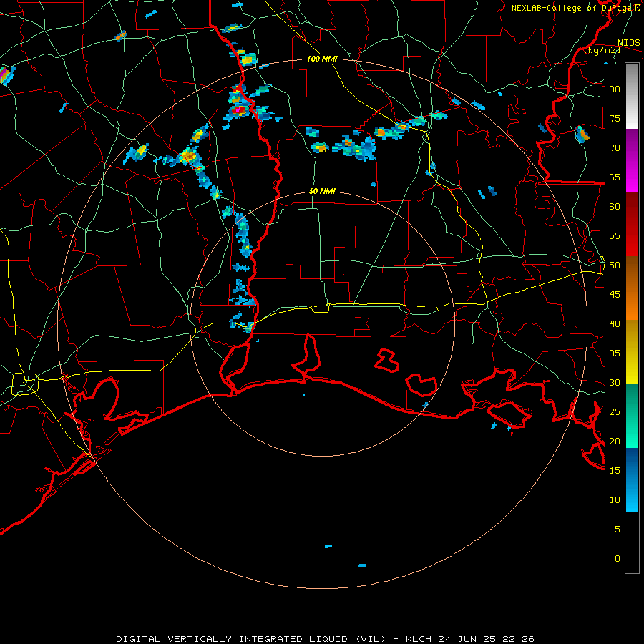Click the 25 value on the color scale
Screen dimensions: 644x644
point(615,412)
